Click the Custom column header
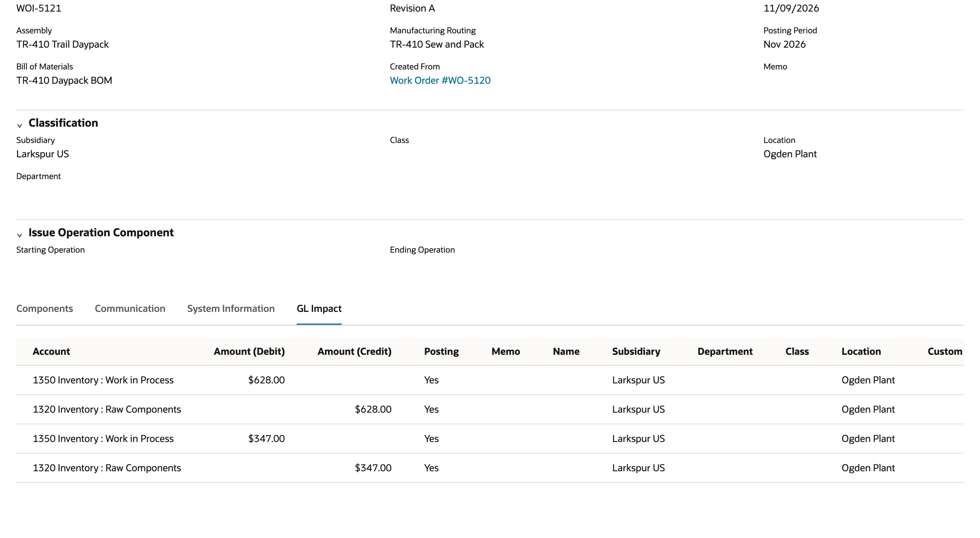This screenshot has width=980, height=538. [x=945, y=351]
